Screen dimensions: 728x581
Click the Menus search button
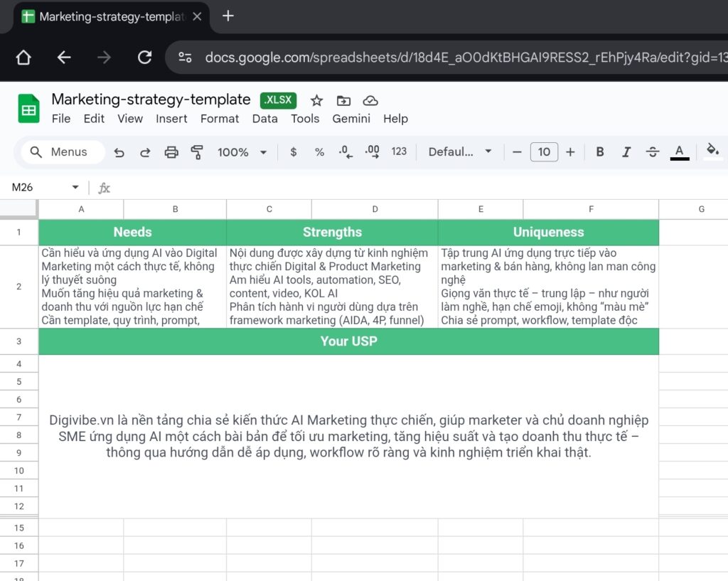pos(63,151)
